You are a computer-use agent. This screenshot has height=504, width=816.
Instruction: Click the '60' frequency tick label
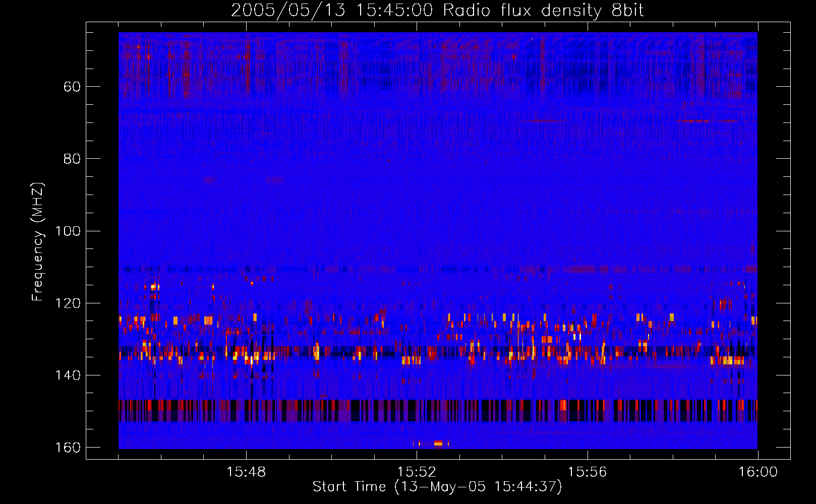[x=72, y=87]
